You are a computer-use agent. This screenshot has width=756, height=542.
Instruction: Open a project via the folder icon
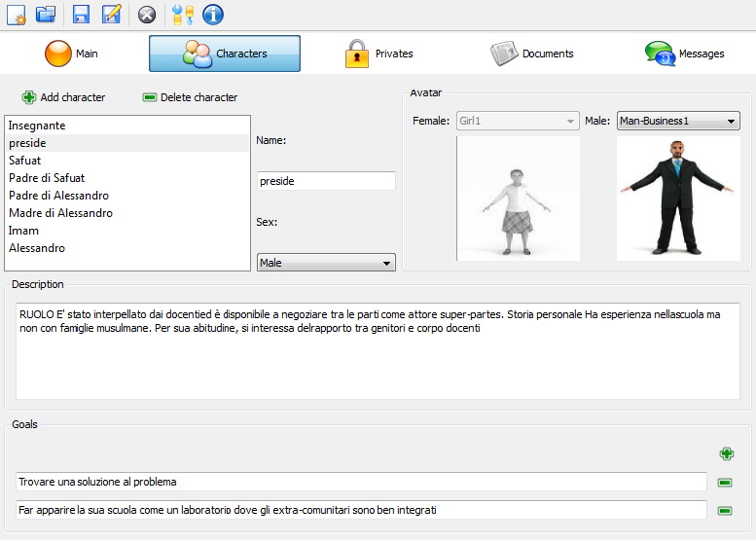[46, 14]
